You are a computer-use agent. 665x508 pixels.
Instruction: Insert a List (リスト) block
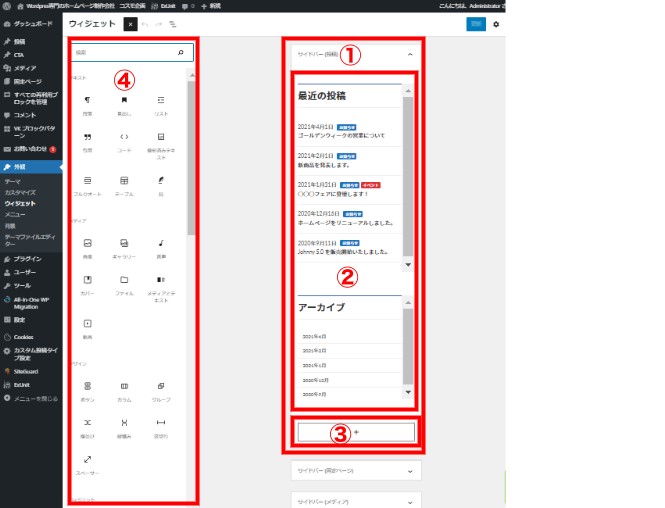click(x=161, y=105)
